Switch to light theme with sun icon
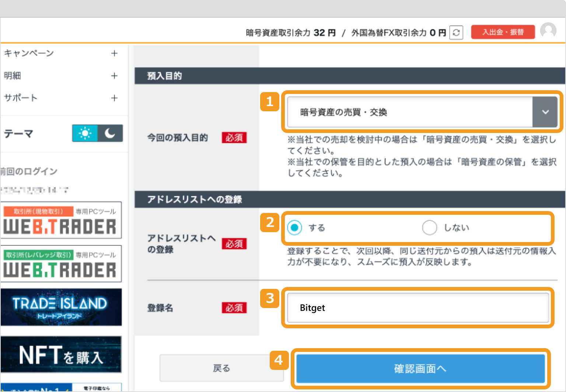The height and width of the screenshot is (392, 566). (x=85, y=133)
